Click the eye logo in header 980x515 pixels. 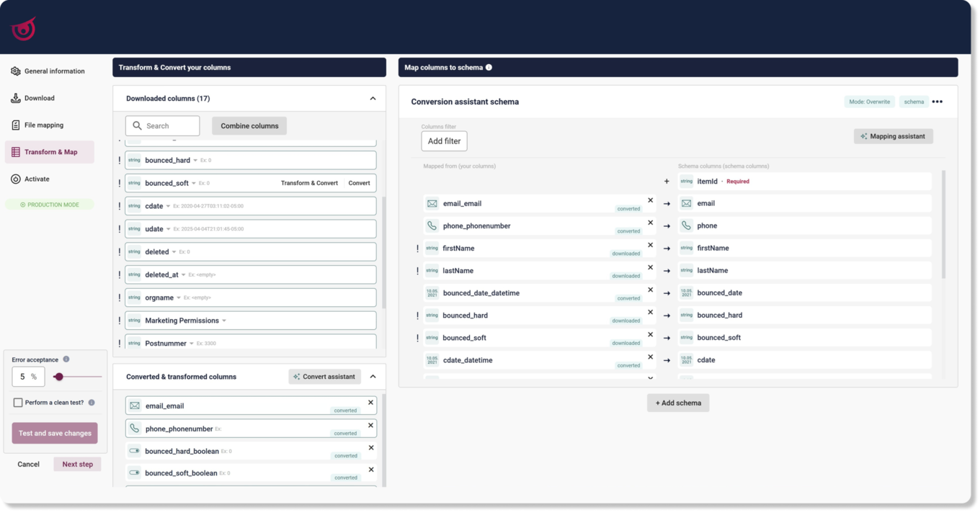point(24,29)
